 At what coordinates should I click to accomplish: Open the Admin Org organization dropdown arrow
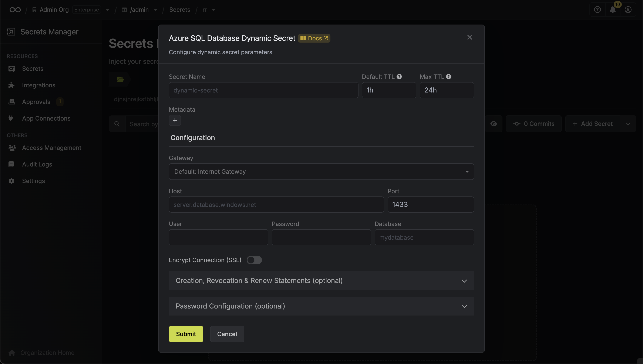(108, 10)
